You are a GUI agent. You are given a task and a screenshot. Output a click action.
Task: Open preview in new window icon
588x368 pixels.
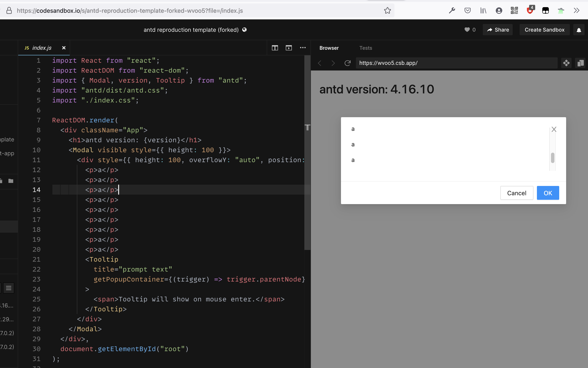[x=580, y=63]
